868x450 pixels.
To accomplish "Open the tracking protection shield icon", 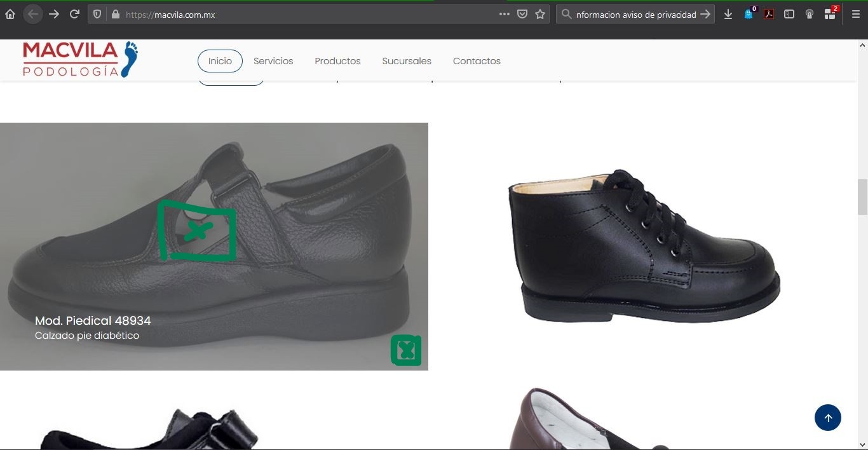I will click(97, 14).
